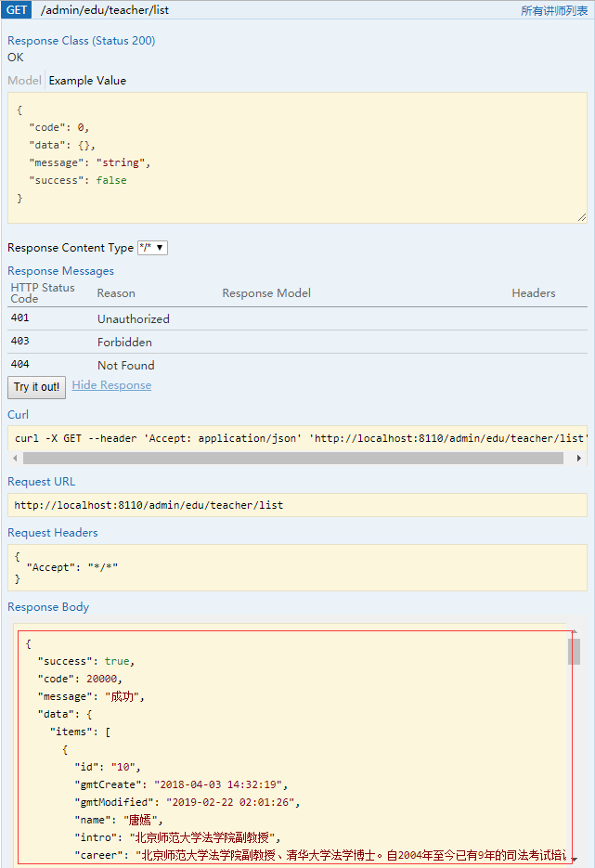Click the "message": "string" example line

(90, 162)
